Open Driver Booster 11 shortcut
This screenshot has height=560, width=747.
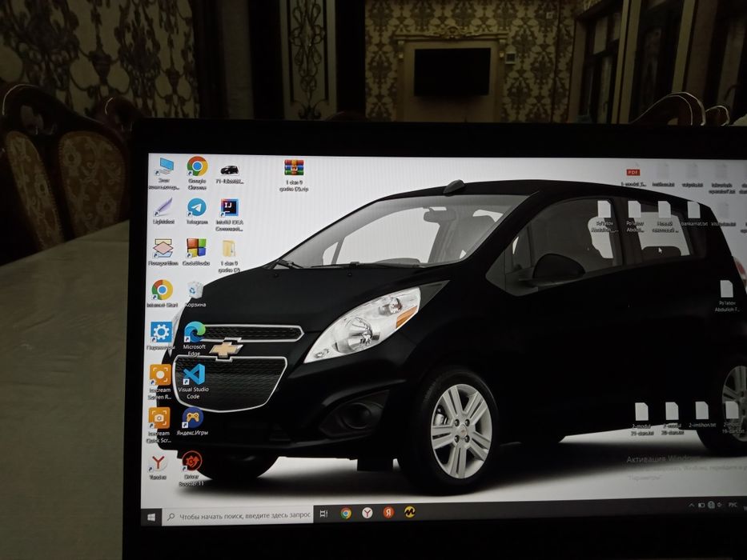pos(191,469)
